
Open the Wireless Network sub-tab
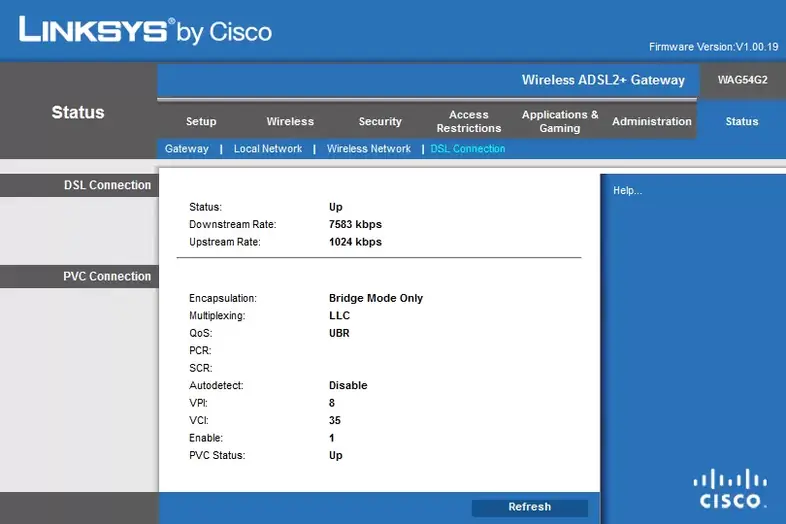coord(368,149)
